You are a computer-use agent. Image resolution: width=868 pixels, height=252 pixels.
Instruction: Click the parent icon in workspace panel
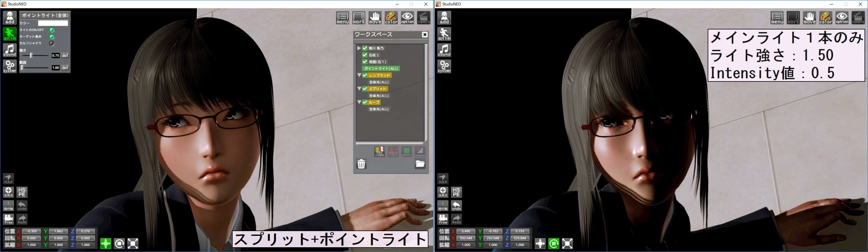[x=406, y=152]
